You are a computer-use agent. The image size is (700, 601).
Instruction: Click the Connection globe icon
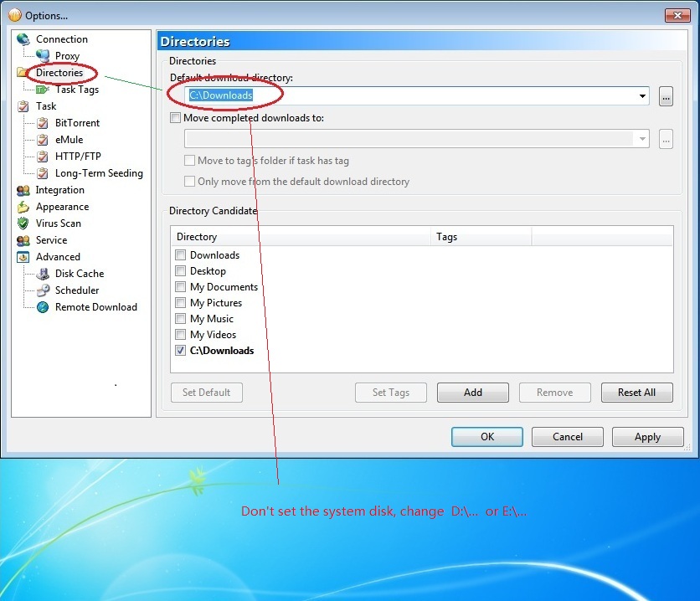click(23, 39)
